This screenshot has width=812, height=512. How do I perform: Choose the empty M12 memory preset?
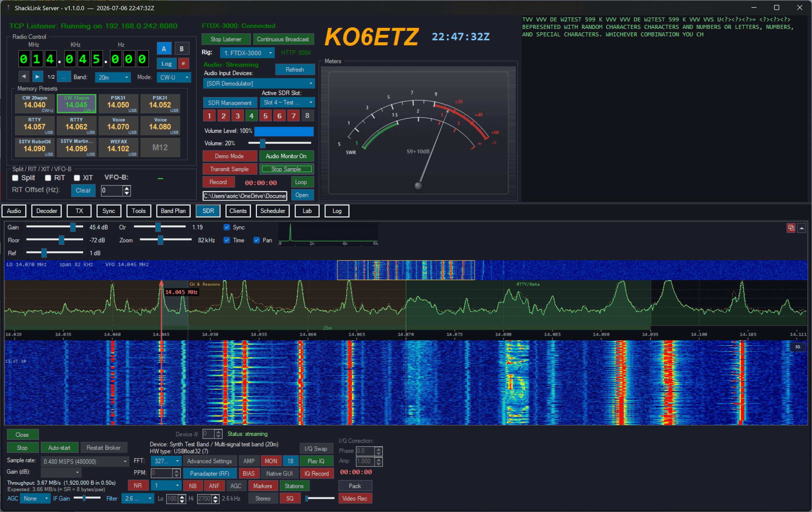click(x=160, y=147)
